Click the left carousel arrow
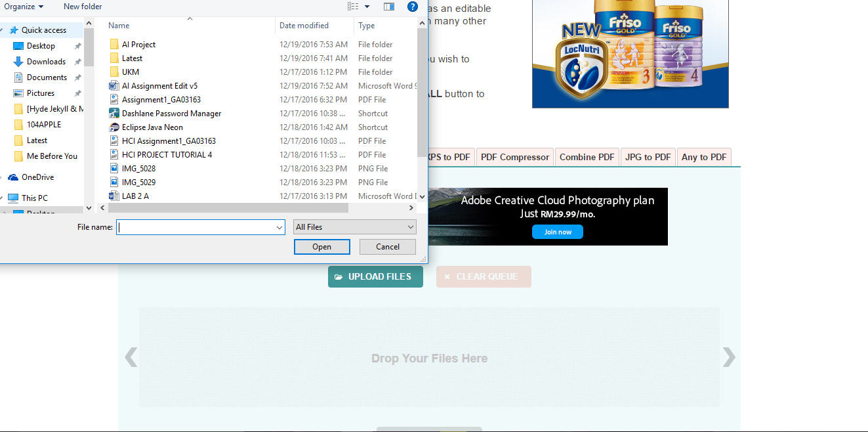This screenshot has width=868, height=432. [131, 357]
